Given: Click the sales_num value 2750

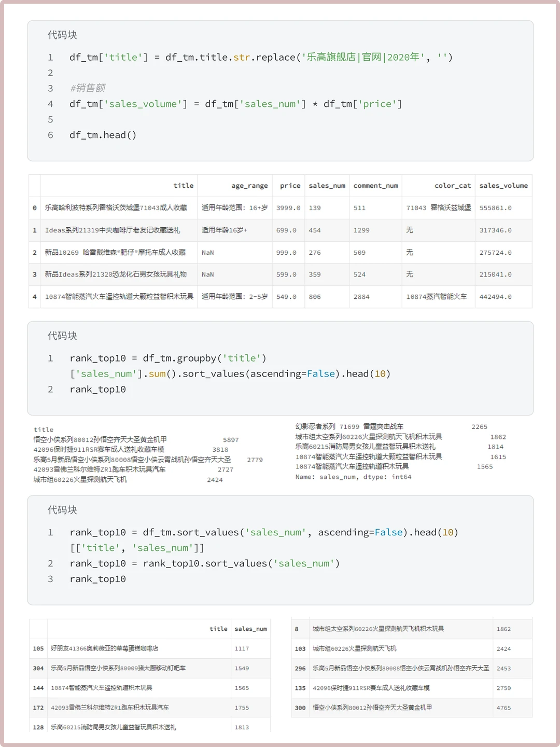Looking at the screenshot, I should pos(503,688).
